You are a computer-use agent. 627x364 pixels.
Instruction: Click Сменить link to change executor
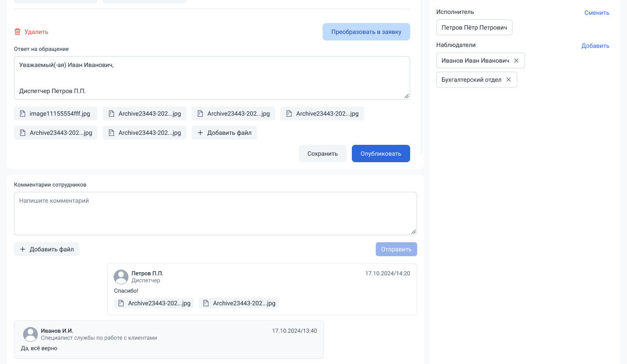tap(597, 13)
